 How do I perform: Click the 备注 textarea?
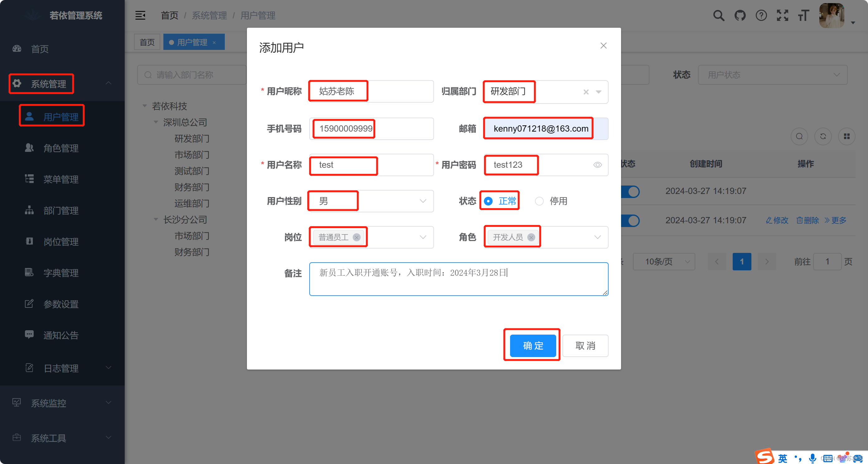(458, 280)
